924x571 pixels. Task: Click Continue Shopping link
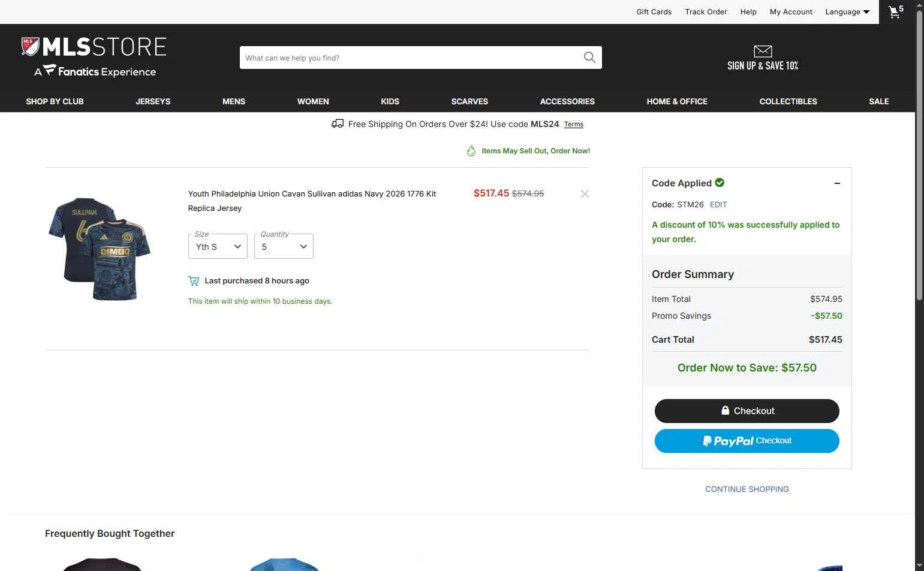747,489
